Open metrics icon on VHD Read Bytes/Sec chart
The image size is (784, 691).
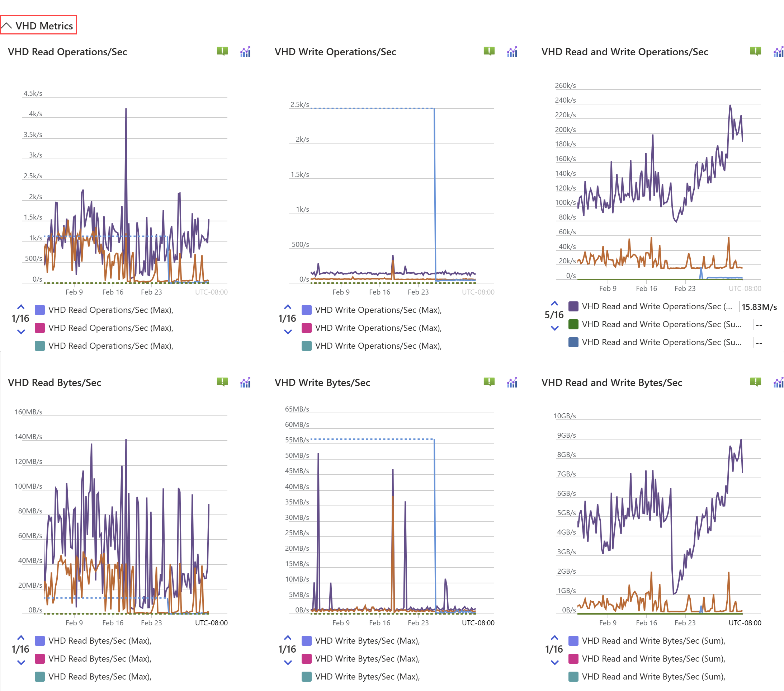pyautogui.click(x=245, y=382)
